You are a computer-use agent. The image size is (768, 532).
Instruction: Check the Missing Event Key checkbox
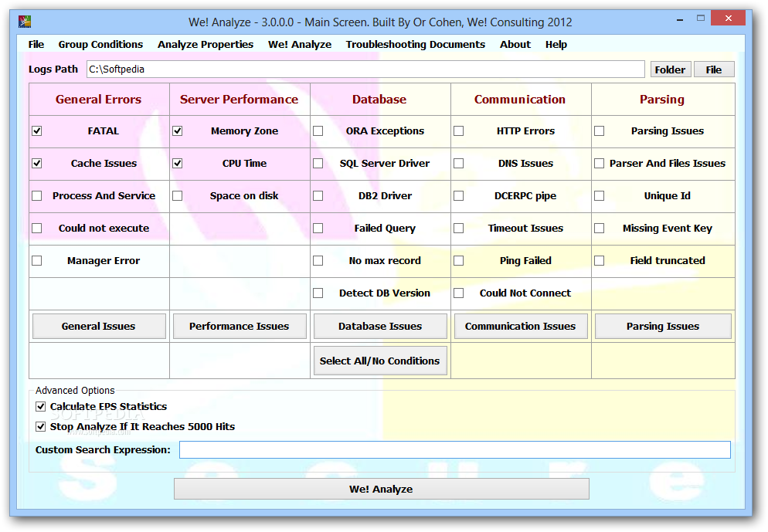coord(600,229)
